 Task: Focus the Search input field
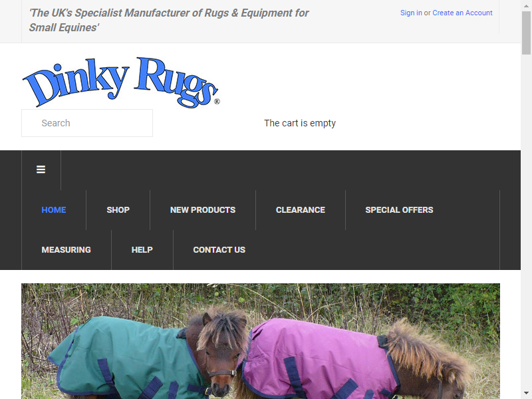(87, 123)
